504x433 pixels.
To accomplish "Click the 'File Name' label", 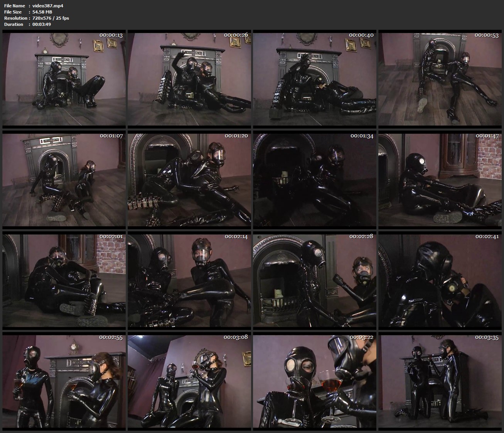I will (14, 6).
